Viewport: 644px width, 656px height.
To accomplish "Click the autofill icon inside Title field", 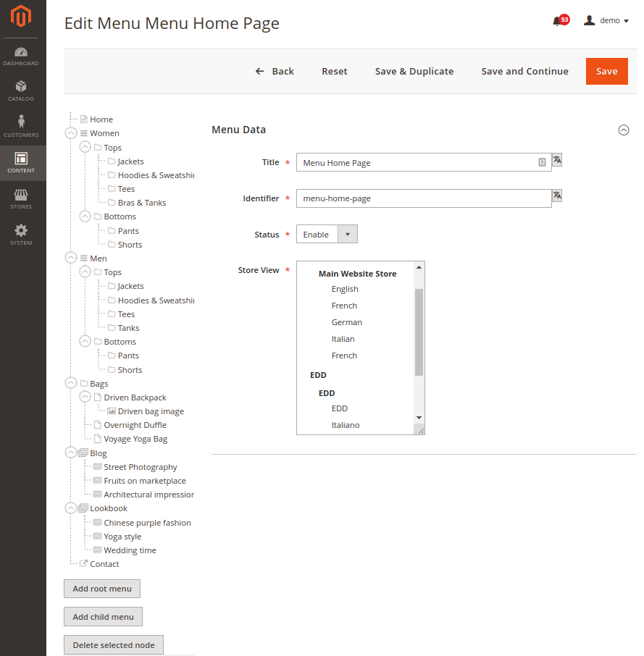I will (x=542, y=162).
